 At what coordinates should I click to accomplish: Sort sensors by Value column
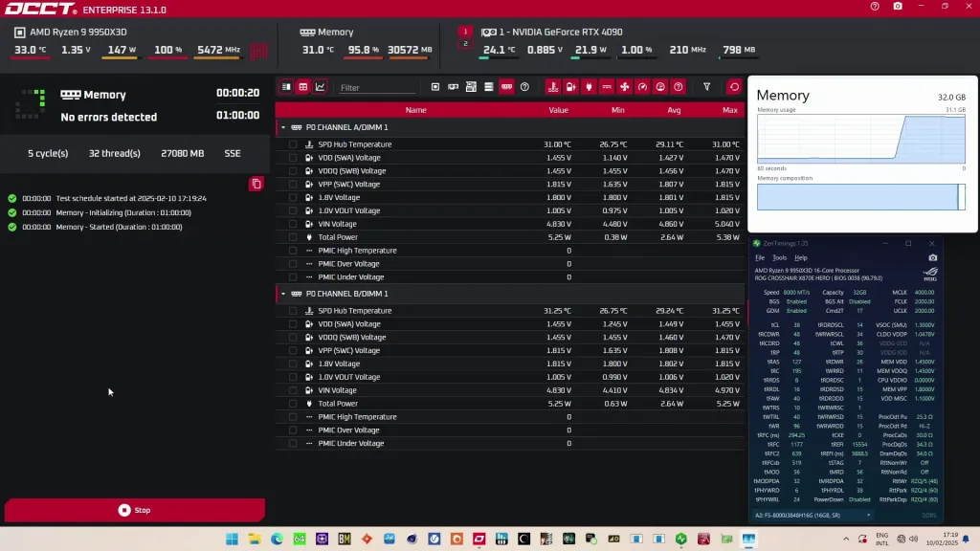coord(558,110)
